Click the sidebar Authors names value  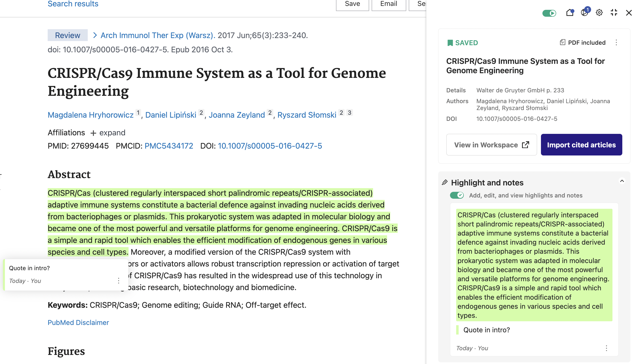(x=543, y=104)
